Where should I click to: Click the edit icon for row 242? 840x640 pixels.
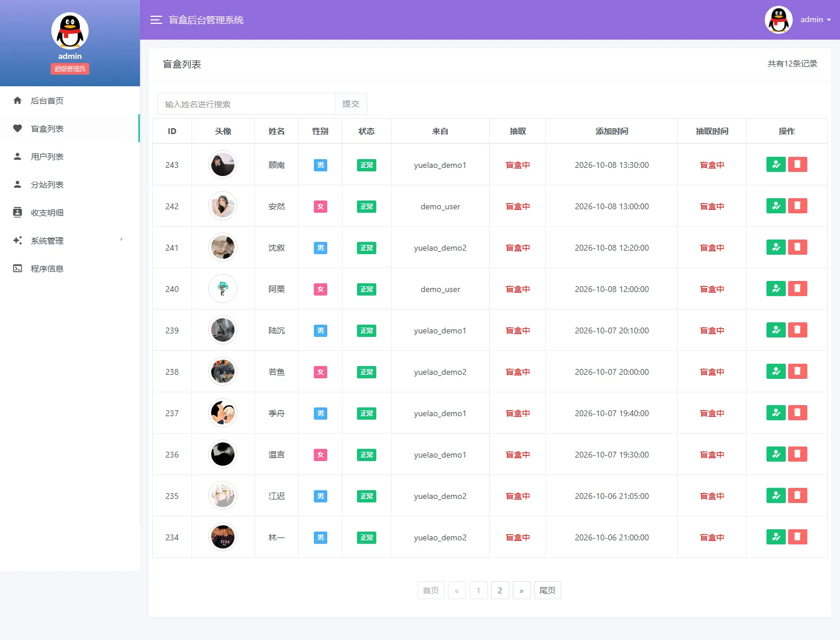[x=776, y=206]
